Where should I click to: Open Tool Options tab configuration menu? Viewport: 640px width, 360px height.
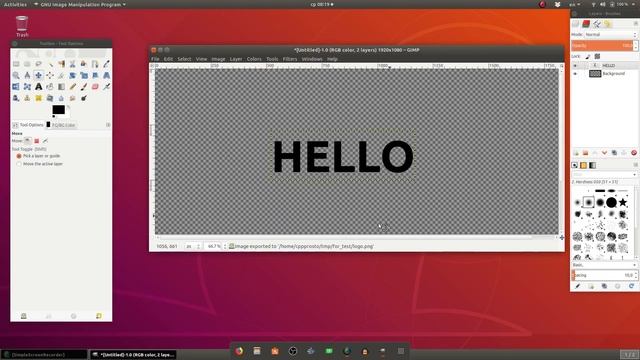point(108,125)
